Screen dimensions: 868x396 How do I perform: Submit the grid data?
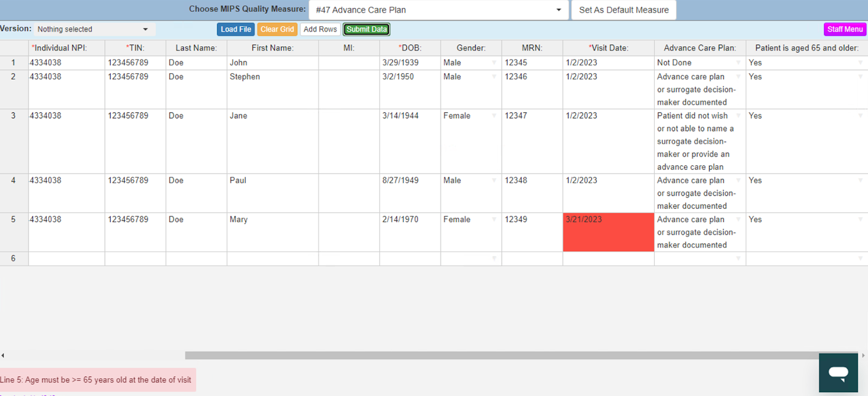point(367,29)
